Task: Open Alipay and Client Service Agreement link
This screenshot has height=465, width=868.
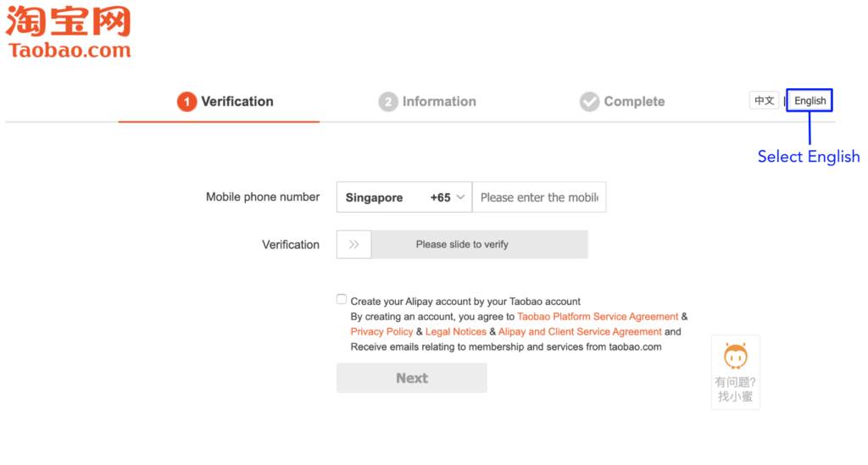Action: (x=580, y=332)
